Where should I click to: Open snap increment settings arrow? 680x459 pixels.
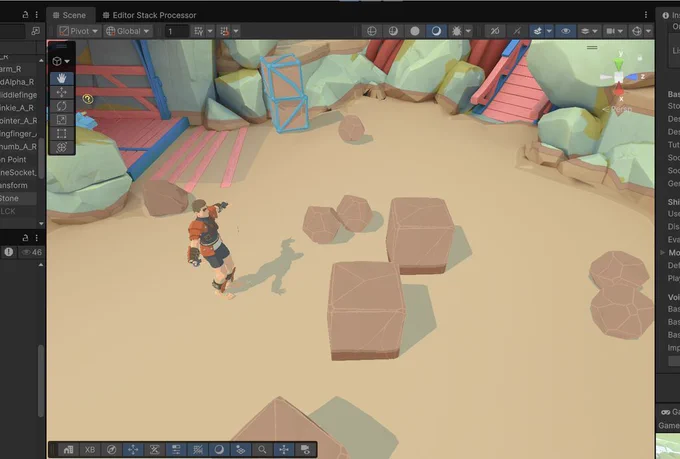(236, 31)
